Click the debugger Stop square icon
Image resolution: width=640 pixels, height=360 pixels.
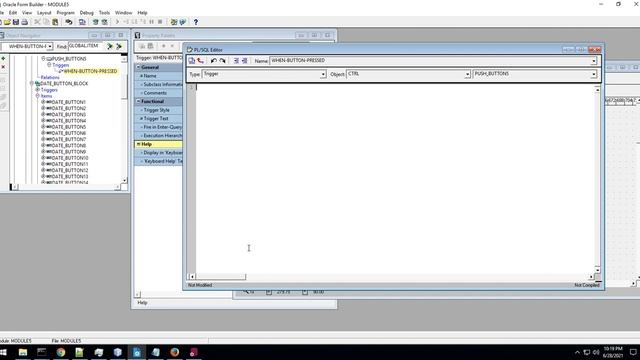click(160, 22)
